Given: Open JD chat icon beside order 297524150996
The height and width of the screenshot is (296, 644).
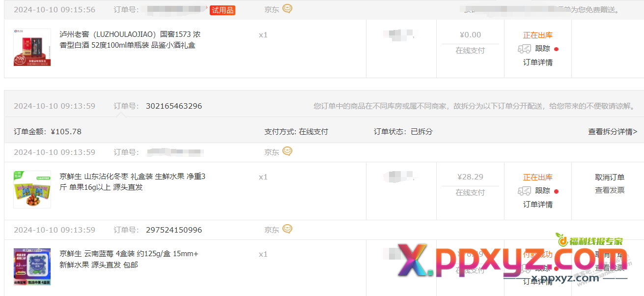Looking at the screenshot, I should (x=287, y=229).
